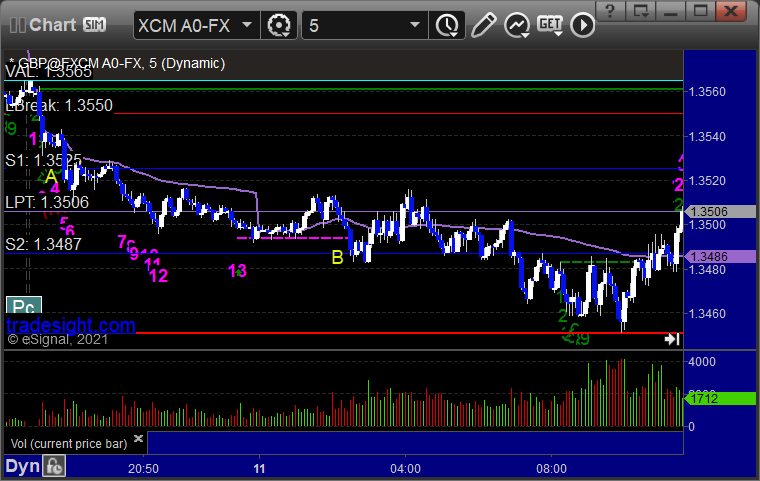Image resolution: width=760 pixels, height=481 pixels.
Task: Click the window pop-out icon
Action: (x=640, y=10)
